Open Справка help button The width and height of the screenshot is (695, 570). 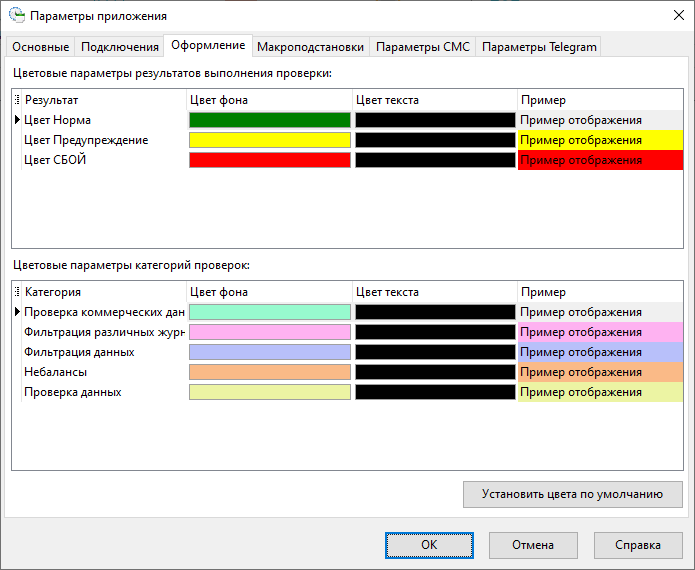637,545
